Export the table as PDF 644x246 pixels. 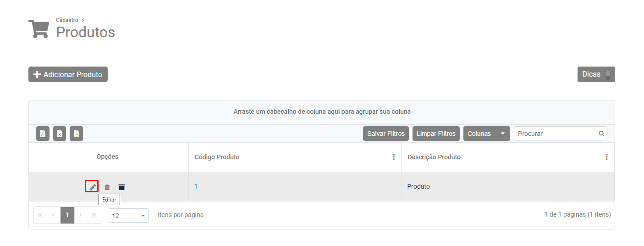point(43,134)
